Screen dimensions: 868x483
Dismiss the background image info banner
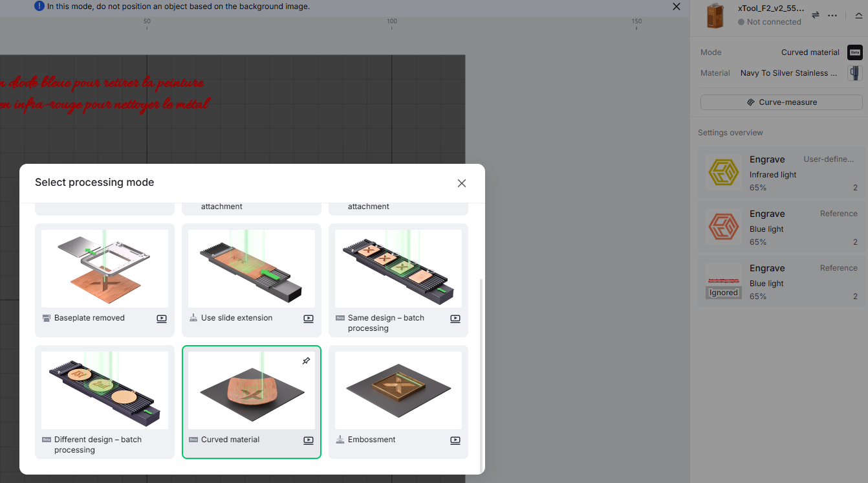coord(677,6)
